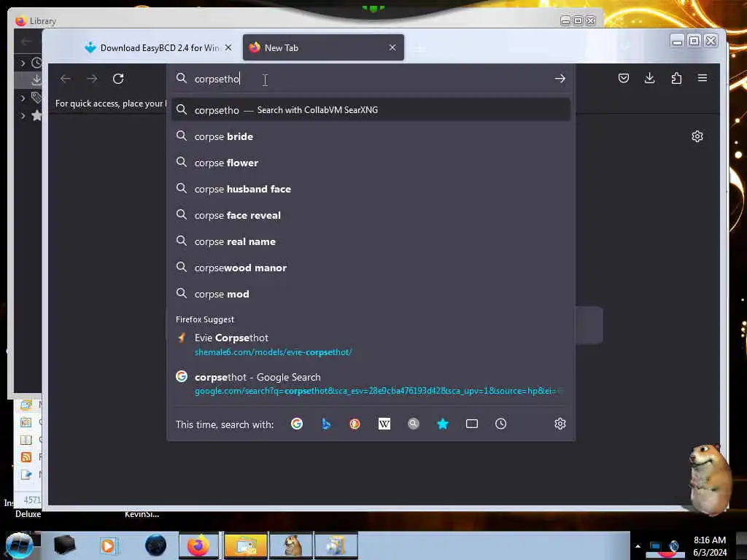This screenshot has width=747, height=560.
Task: Search this time with Google icon
Action: pos(297,424)
